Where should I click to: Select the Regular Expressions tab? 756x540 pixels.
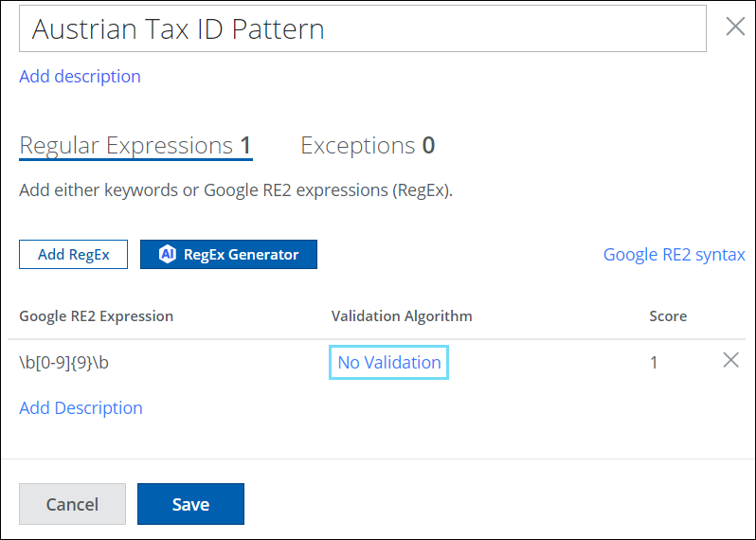pyautogui.click(x=135, y=145)
